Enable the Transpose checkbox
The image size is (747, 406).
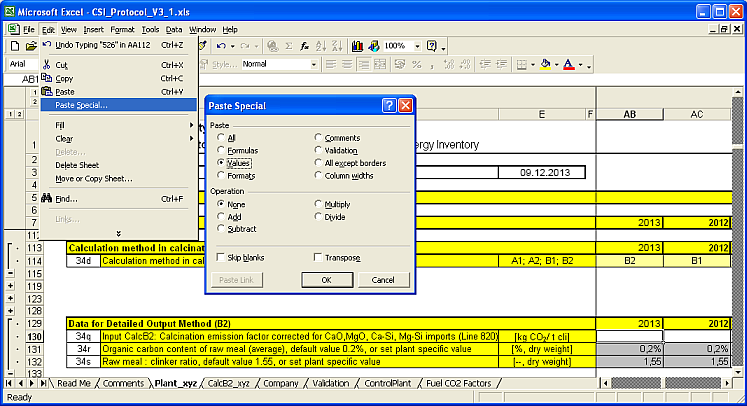(319, 257)
